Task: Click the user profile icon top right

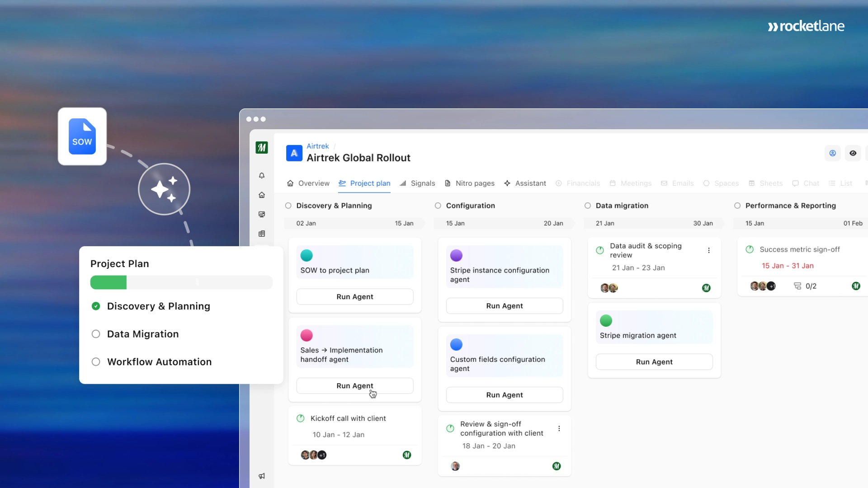Action: 832,153
